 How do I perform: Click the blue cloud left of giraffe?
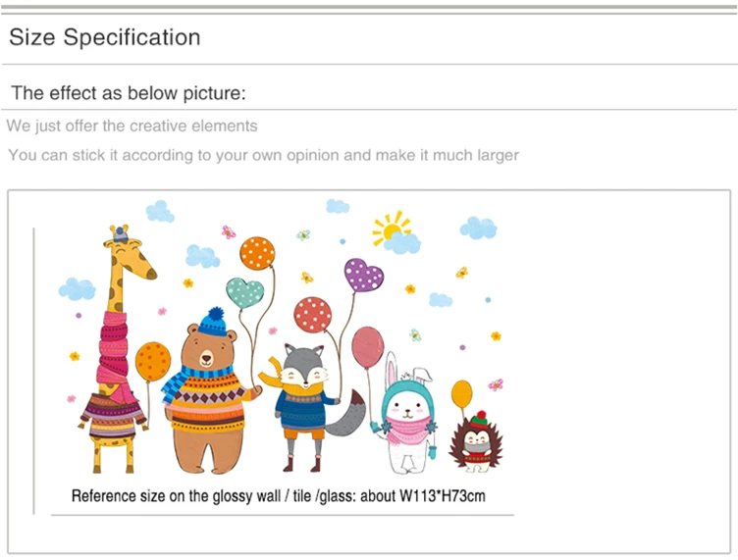(x=78, y=288)
